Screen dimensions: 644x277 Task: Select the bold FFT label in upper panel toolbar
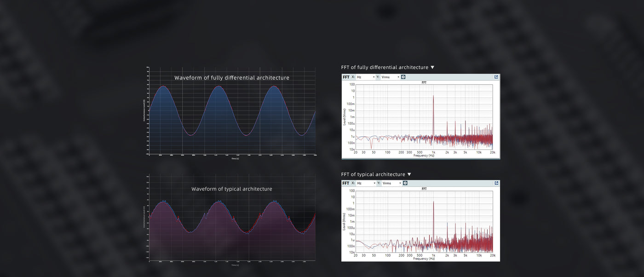click(346, 77)
